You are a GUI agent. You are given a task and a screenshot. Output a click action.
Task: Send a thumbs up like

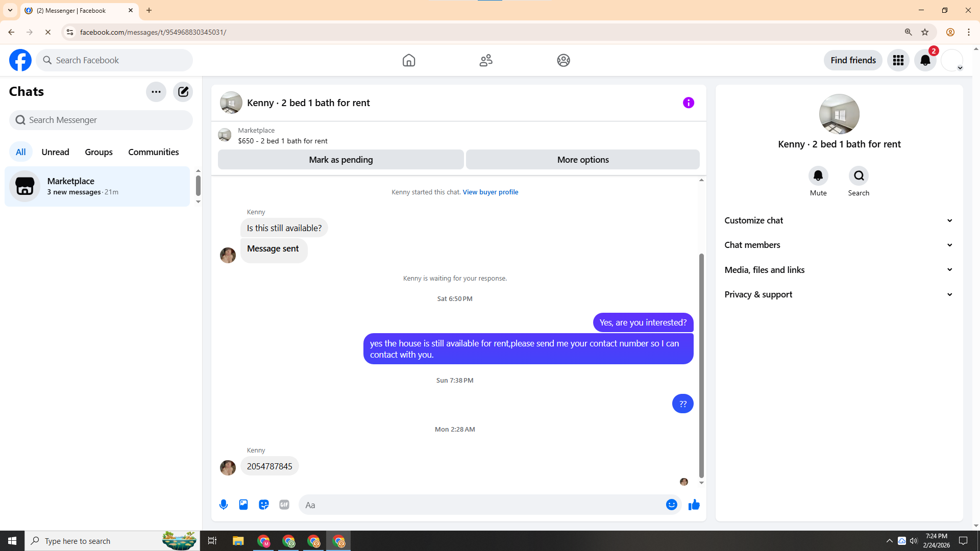tap(694, 505)
